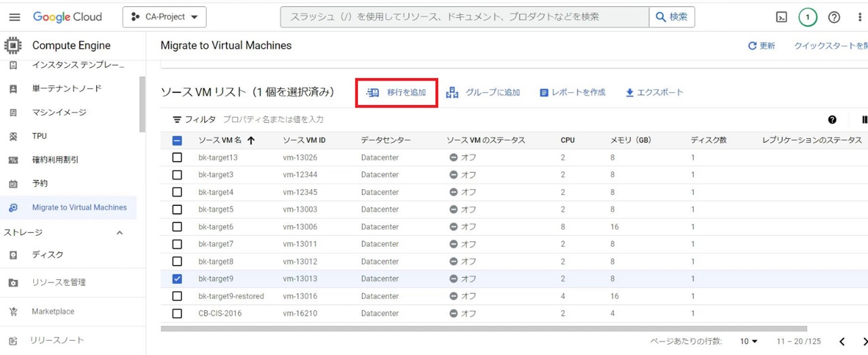
Task: Click the sort arrow beside ソース VM 名
Action: [x=251, y=140]
